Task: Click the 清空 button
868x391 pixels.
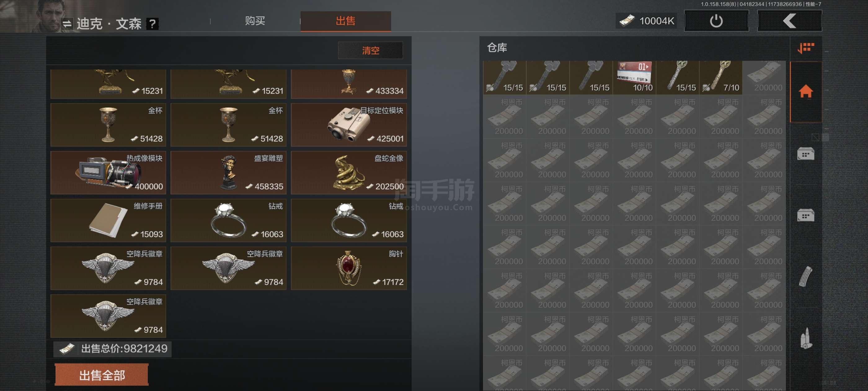Action: 370,51
